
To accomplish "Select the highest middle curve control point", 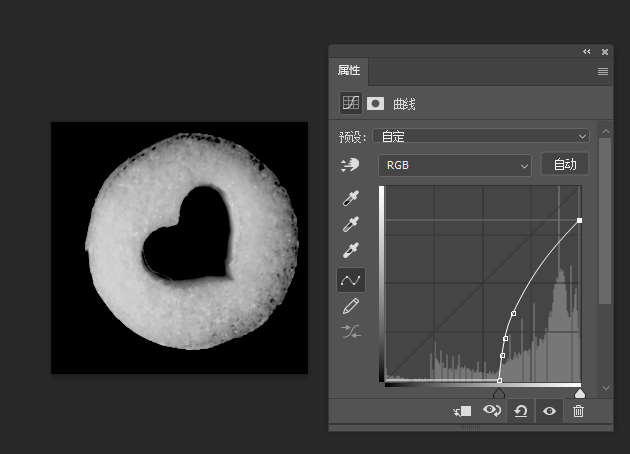I will (x=513, y=313).
